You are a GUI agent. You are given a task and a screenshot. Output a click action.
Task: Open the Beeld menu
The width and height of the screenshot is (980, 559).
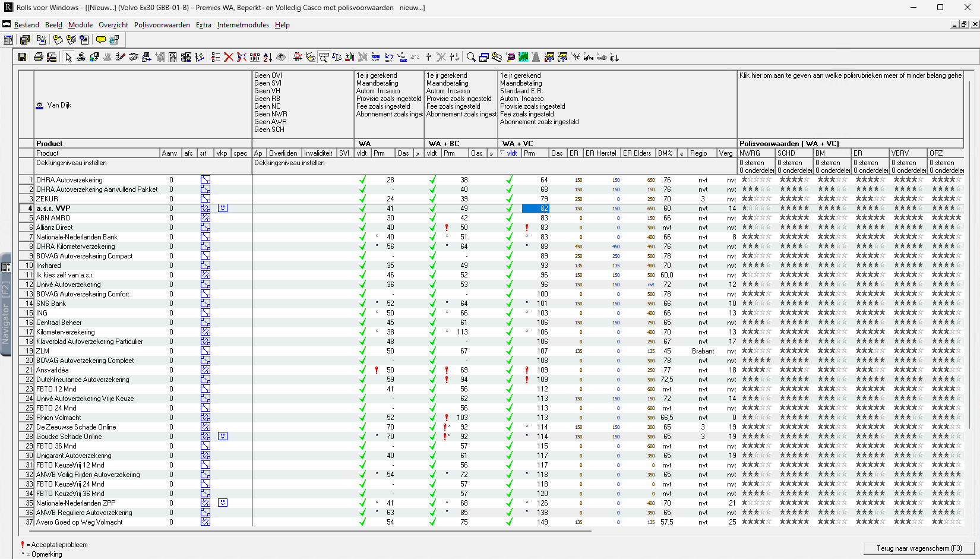[x=53, y=25]
